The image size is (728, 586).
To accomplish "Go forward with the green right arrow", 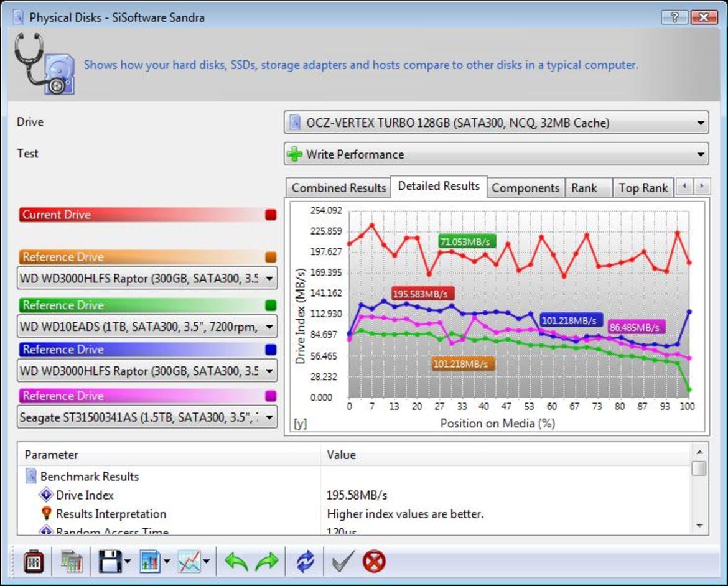I will pyautogui.click(x=267, y=562).
